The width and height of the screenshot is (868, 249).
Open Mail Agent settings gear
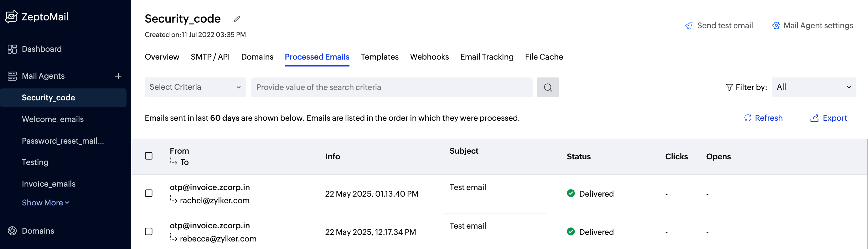776,26
